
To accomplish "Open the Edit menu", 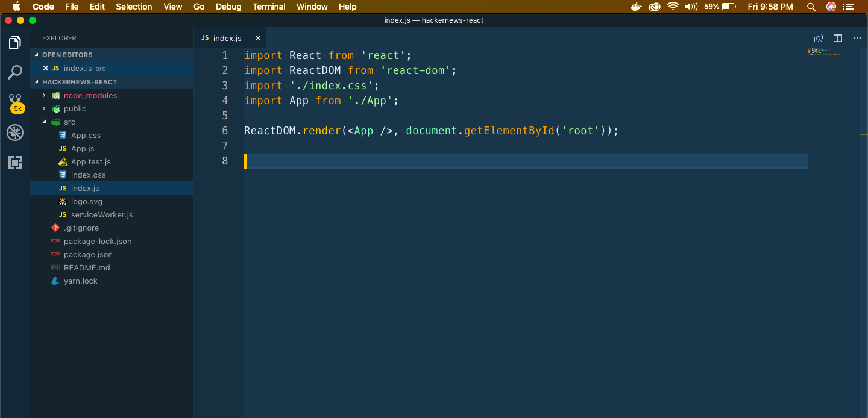I will pos(97,7).
